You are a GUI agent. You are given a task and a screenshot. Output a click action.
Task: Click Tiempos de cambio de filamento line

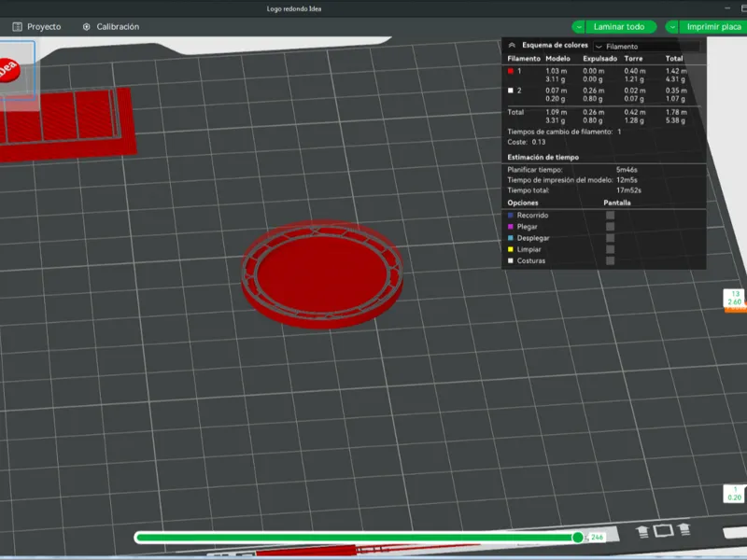564,132
